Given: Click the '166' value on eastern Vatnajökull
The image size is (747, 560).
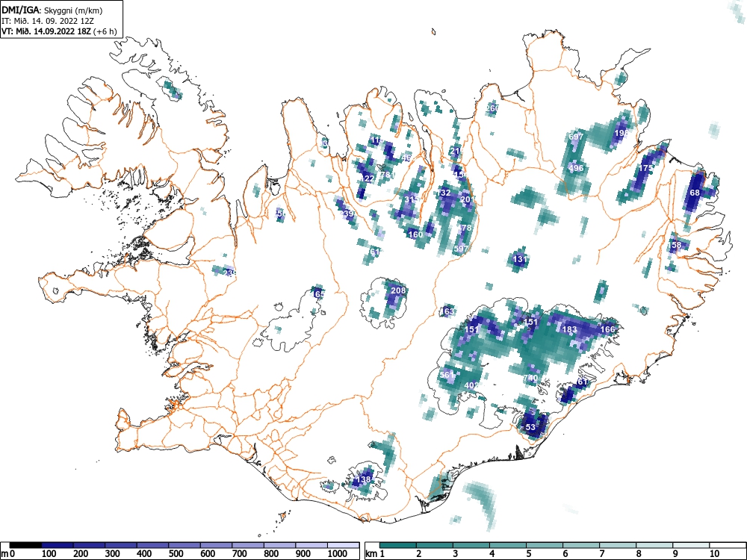Looking at the screenshot, I should point(607,329).
